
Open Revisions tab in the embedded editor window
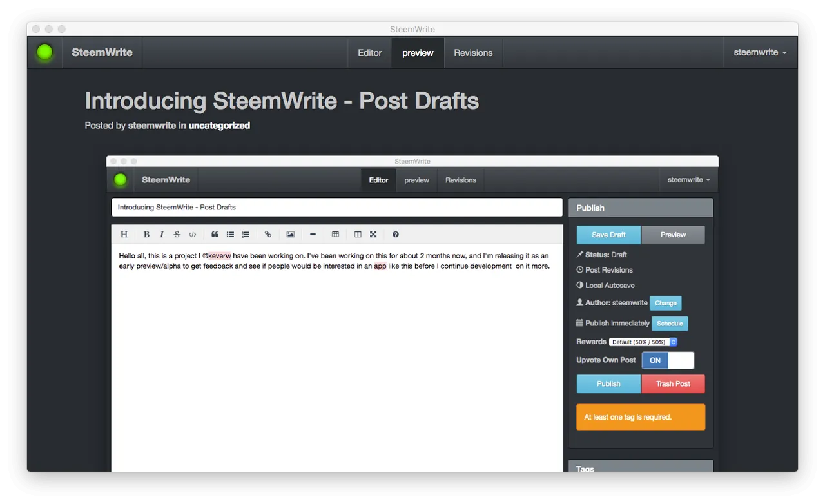(x=461, y=180)
